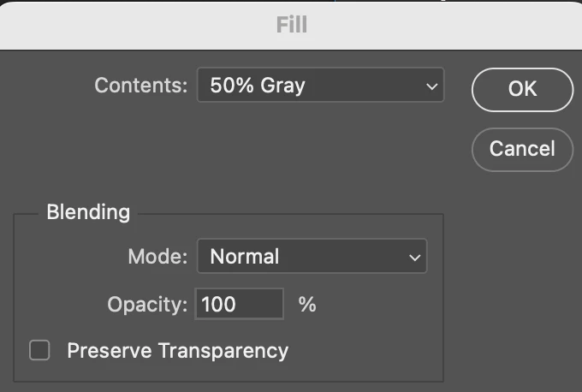Click the Mode dropdown chevron arrow
The image size is (582, 392).
(x=414, y=257)
